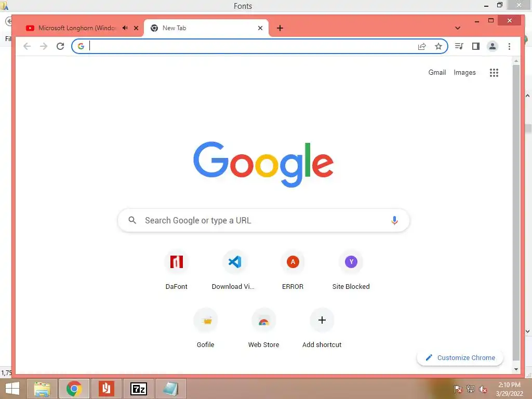This screenshot has height=399, width=532.
Task: Go back using the back arrow
Action: [x=27, y=46]
